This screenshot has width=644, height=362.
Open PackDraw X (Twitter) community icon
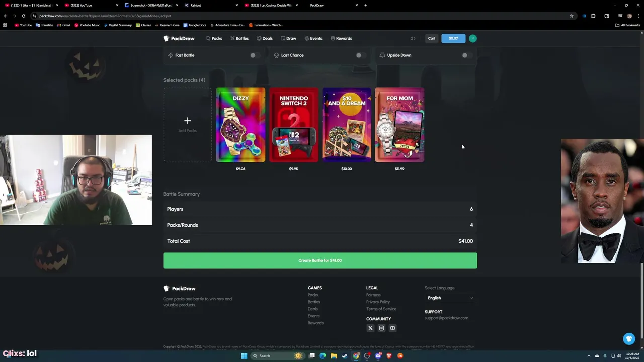(370, 328)
